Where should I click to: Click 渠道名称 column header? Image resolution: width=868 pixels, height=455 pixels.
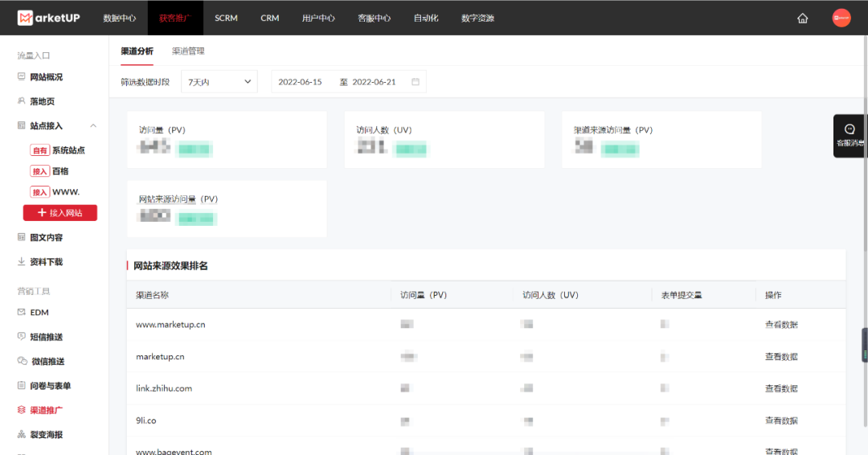pos(152,295)
